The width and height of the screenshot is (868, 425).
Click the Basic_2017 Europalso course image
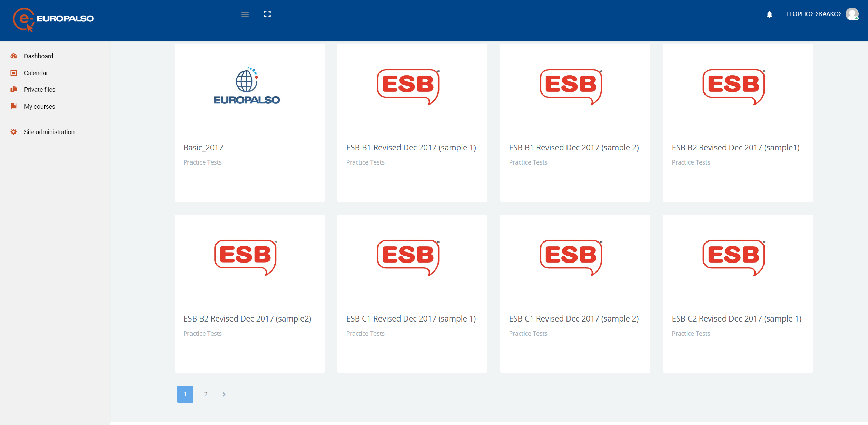coord(247,86)
